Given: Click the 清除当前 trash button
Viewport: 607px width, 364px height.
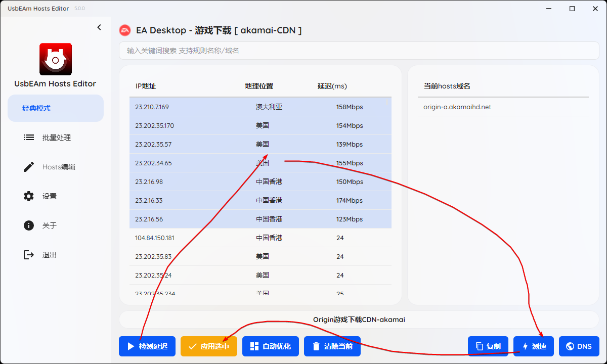Looking at the screenshot, I should [332, 346].
